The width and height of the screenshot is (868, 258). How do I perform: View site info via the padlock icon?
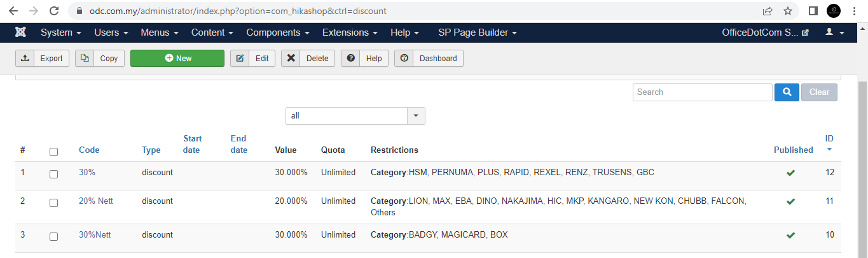pyautogui.click(x=79, y=11)
